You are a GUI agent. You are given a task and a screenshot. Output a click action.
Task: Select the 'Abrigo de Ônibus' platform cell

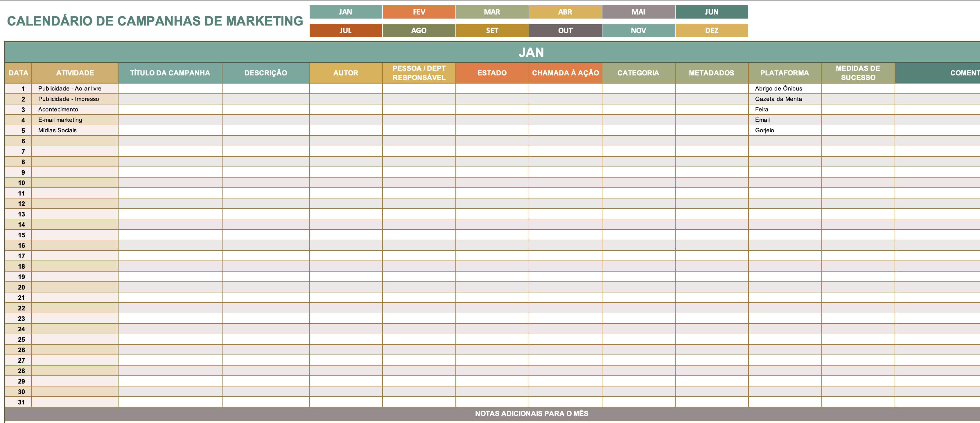pos(785,88)
